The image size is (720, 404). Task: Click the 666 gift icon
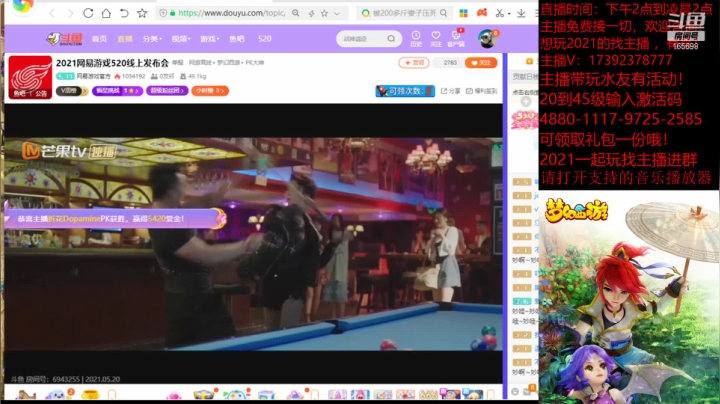click(x=428, y=394)
